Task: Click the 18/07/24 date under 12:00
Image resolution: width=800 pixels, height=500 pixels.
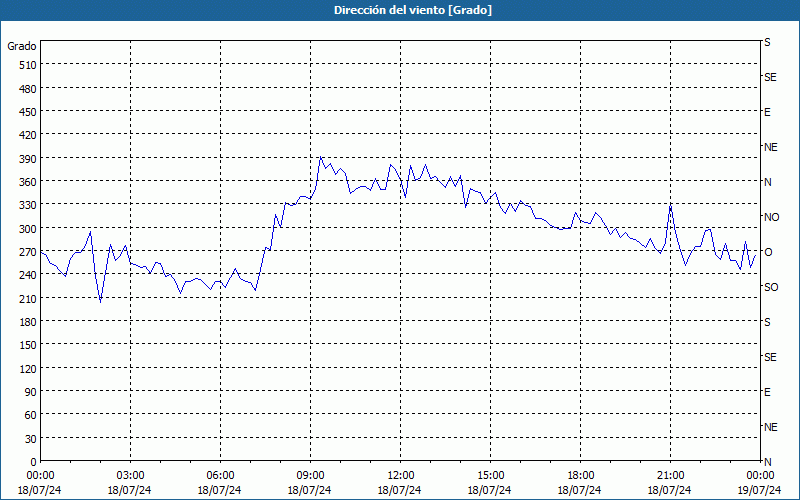Action: 399,490
